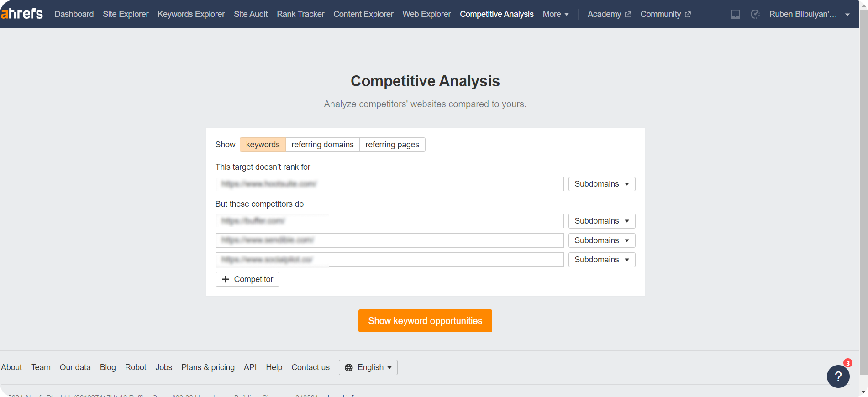Open Competitive Analysis tab
This screenshot has height=397, width=868.
click(497, 14)
